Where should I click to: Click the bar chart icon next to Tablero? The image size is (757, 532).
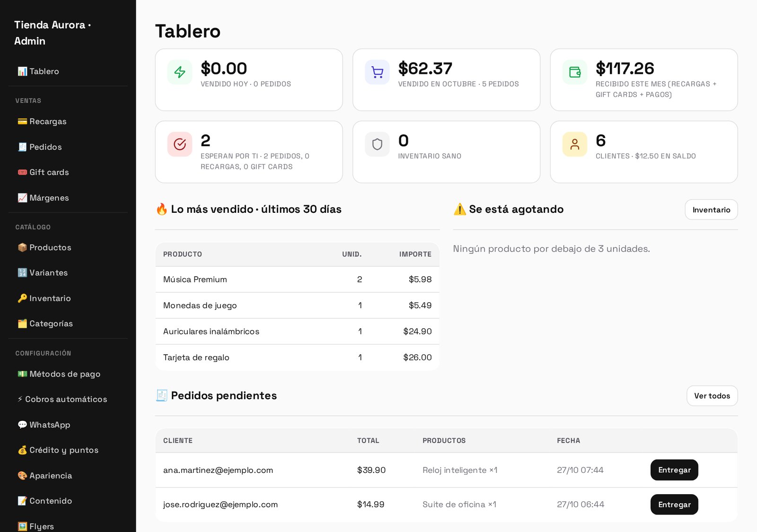pyautogui.click(x=22, y=71)
